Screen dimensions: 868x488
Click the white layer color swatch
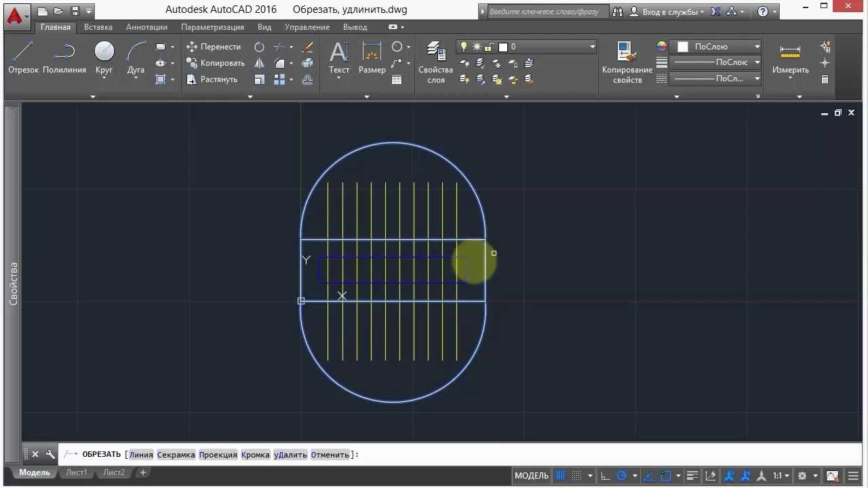point(503,47)
